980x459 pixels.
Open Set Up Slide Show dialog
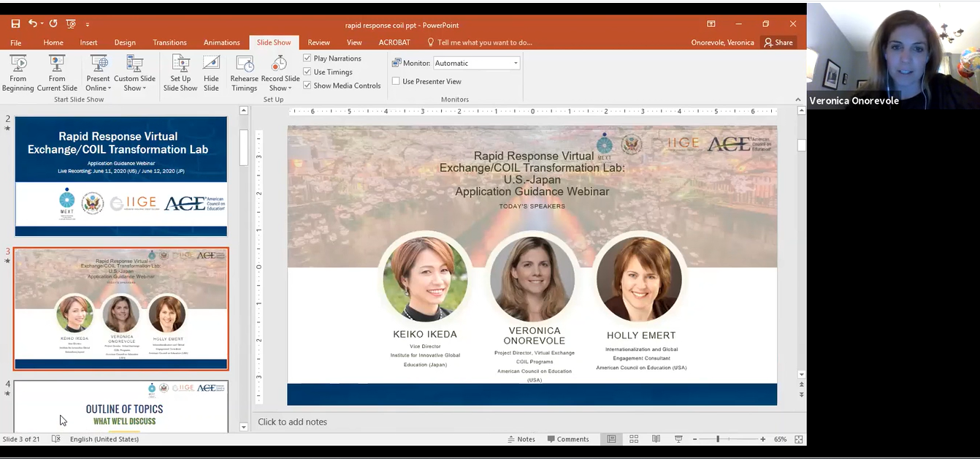click(x=180, y=73)
